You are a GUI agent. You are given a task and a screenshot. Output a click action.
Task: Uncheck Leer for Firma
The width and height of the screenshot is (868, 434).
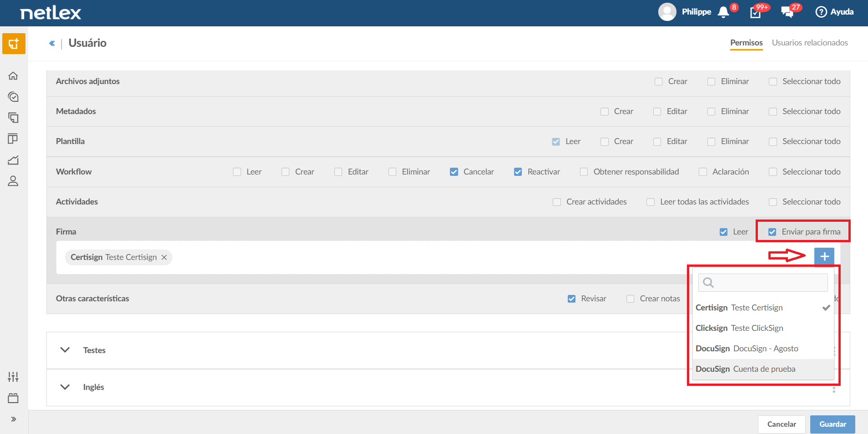click(723, 232)
